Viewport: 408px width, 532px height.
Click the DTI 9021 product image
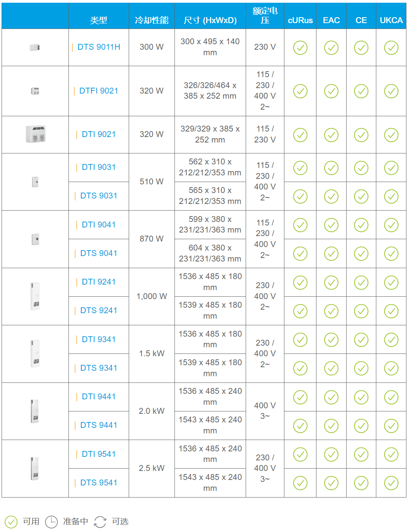tap(35, 134)
